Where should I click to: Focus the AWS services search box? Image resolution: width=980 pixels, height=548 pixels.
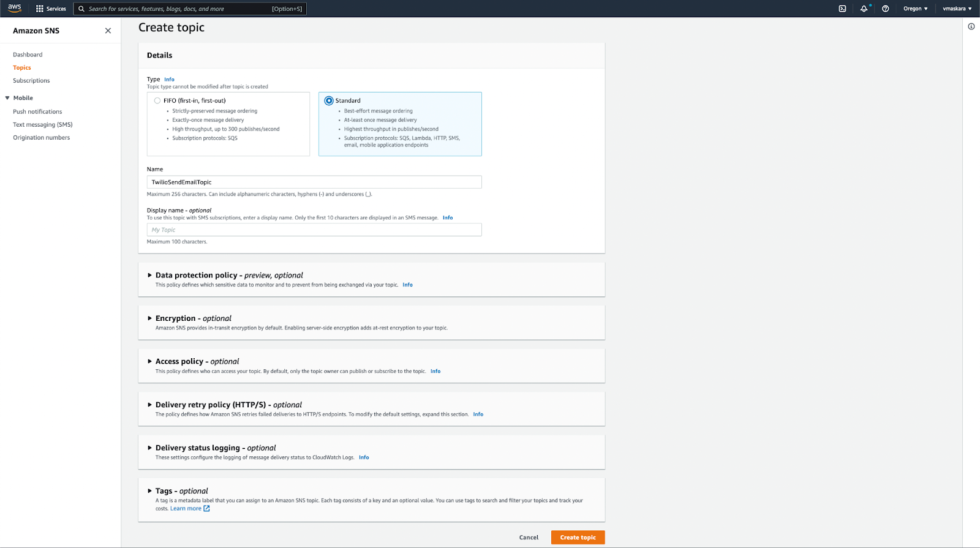tap(190, 9)
